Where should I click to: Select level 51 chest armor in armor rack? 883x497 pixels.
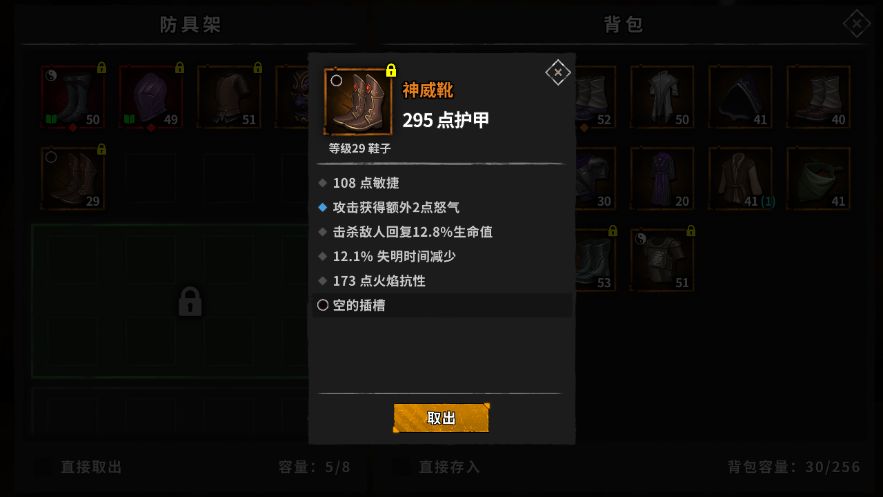pos(229,97)
